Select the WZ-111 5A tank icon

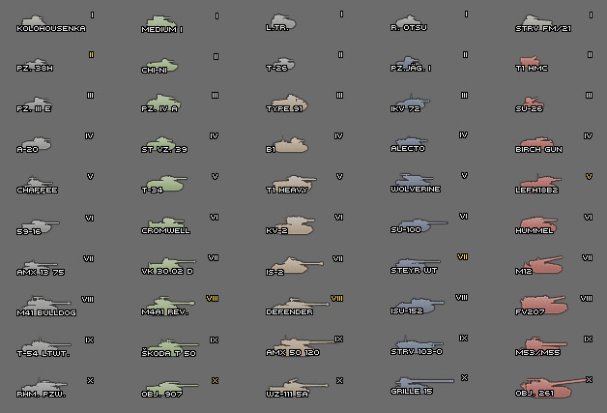point(299,387)
